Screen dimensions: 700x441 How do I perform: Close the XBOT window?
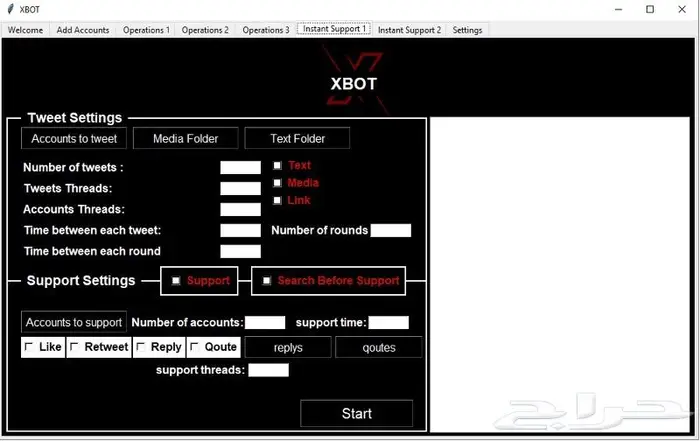pos(682,9)
